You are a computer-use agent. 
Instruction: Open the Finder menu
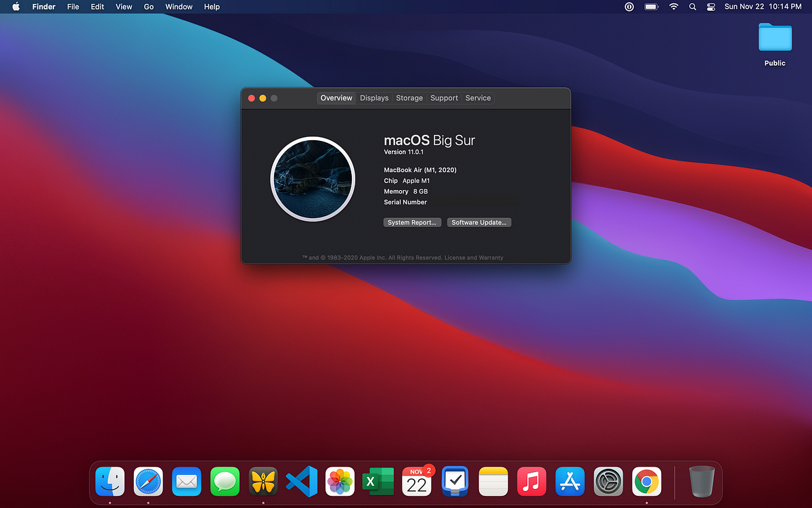coord(44,7)
